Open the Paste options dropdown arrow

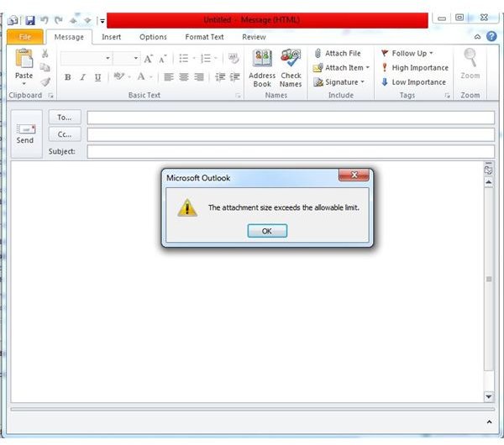pyautogui.click(x=24, y=84)
